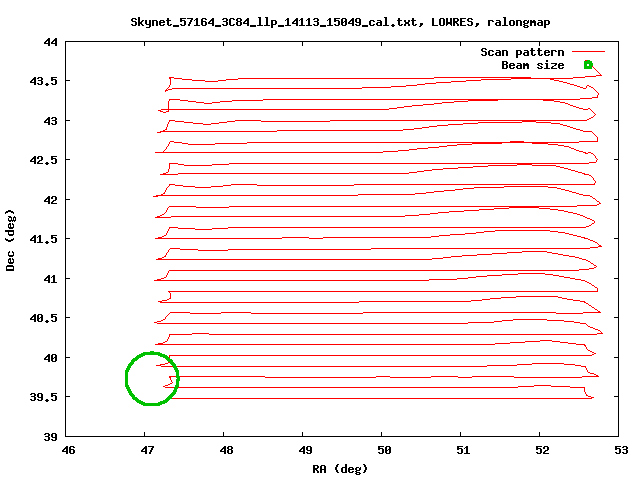Click the y-axis tick label 40.5
This screenshot has width=640, height=480.
point(44,318)
